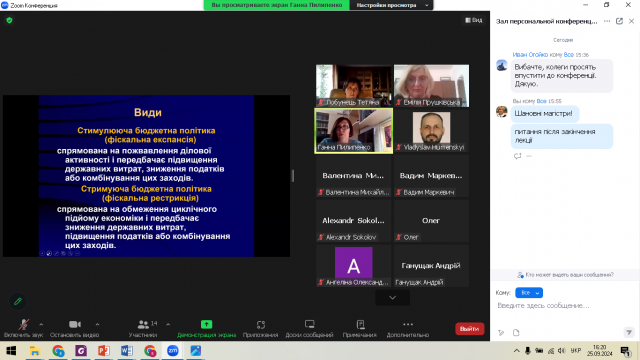The height and width of the screenshot is (360, 640).
Task: Pop out the chat panel window
Action: click(619, 21)
